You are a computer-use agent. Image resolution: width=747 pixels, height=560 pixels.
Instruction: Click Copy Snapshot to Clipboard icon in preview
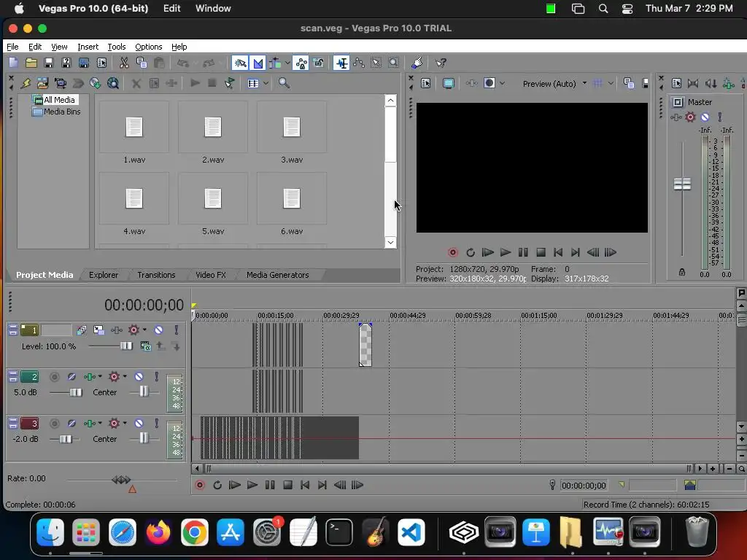pos(628,84)
